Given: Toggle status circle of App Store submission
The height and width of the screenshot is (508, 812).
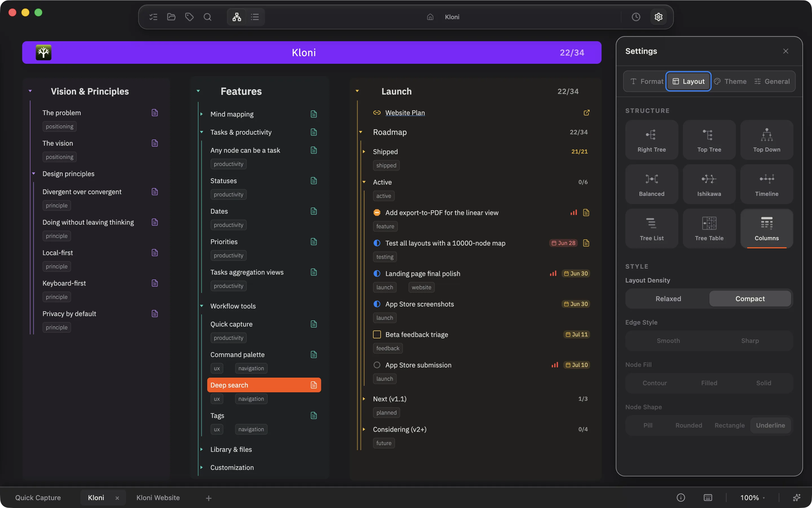Looking at the screenshot, I should (377, 365).
